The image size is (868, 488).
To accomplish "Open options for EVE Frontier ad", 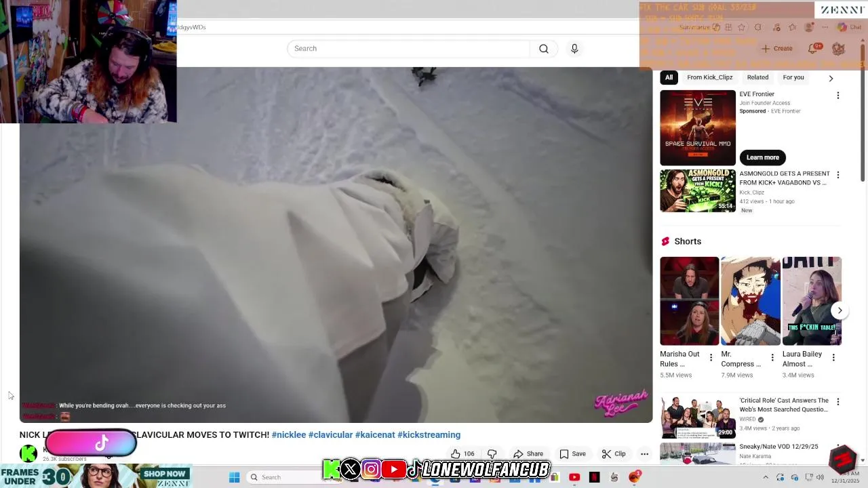I will coord(838,96).
